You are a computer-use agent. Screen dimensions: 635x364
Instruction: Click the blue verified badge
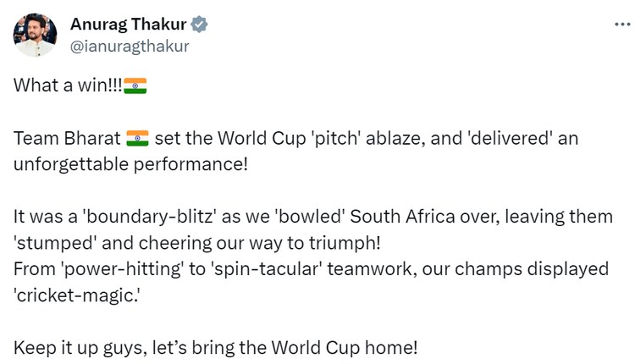[x=200, y=25]
